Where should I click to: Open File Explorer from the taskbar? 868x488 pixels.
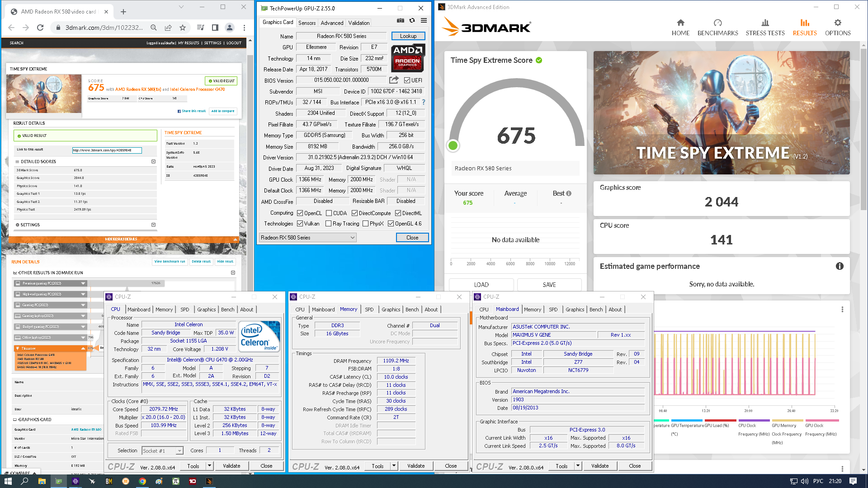point(42,481)
